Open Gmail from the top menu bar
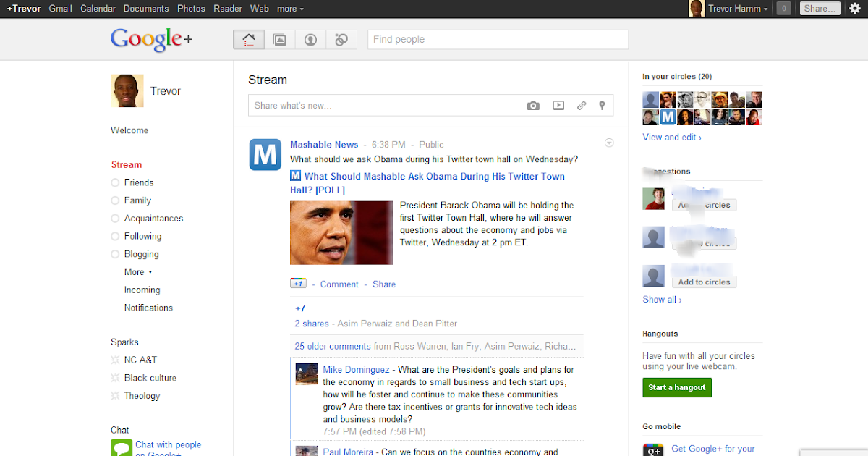868x456 pixels. 60,8
